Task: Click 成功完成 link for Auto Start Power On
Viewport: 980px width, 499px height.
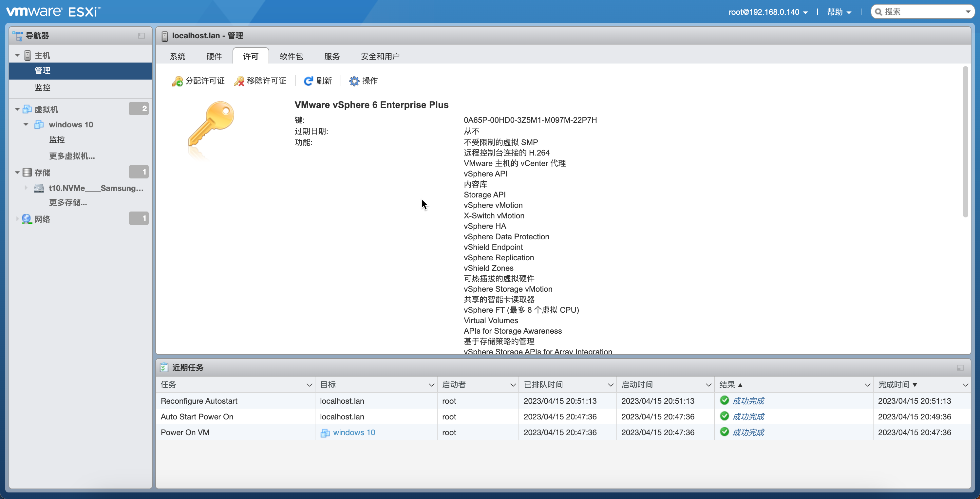Action: [x=748, y=416]
